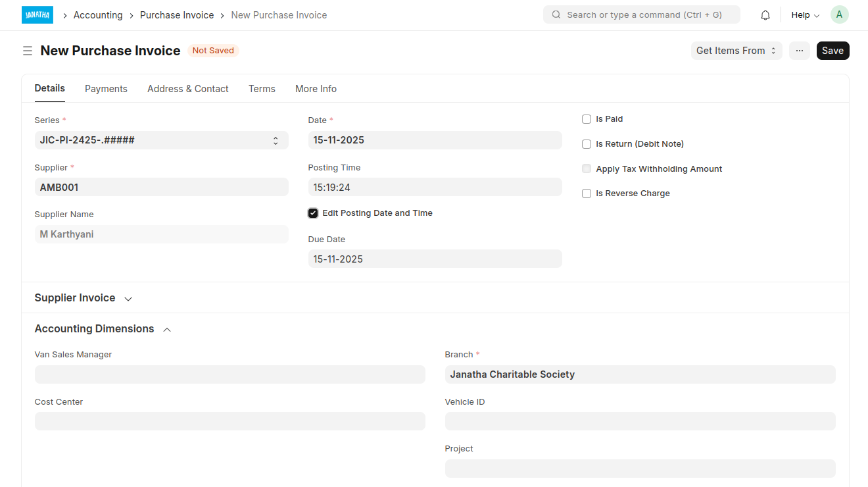Click the Save button
This screenshot has height=487, width=868.
pyautogui.click(x=832, y=51)
